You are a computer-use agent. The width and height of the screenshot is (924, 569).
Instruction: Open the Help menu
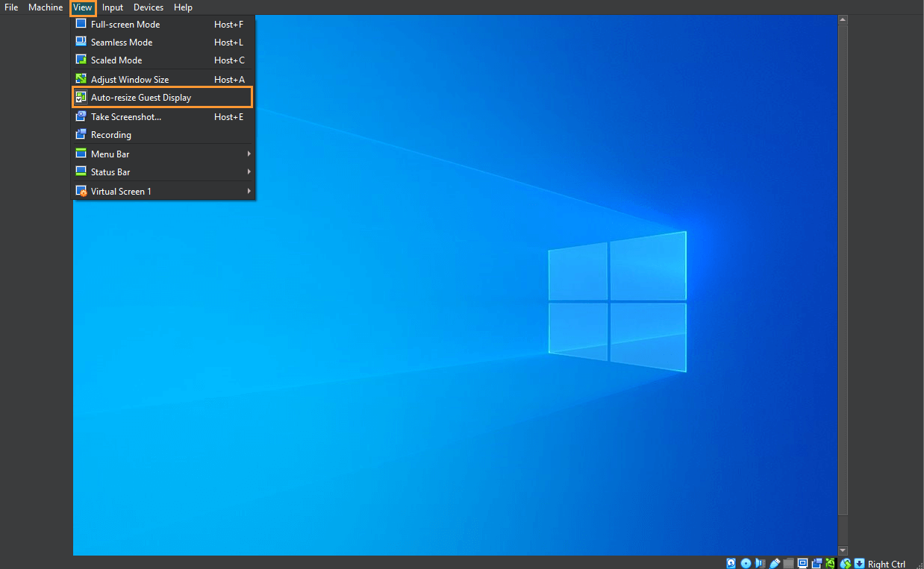(x=183, y=7)
